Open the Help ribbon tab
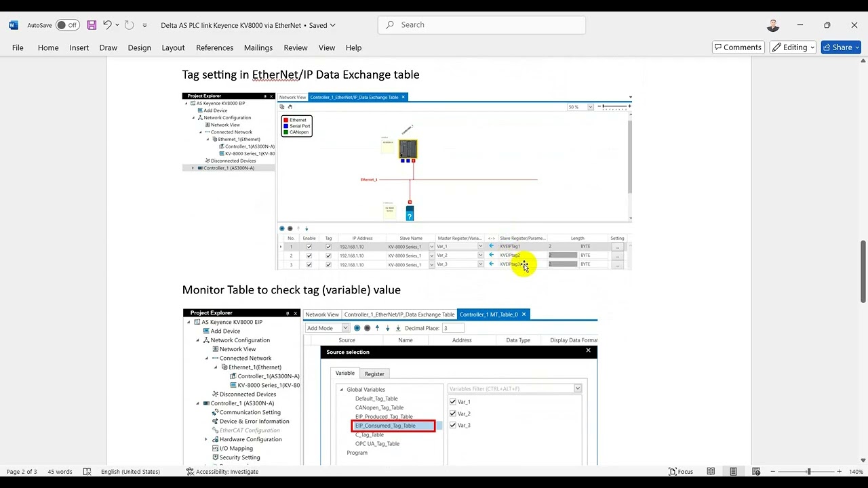Viewport: 868px width, 488px height. coord(353,47)
